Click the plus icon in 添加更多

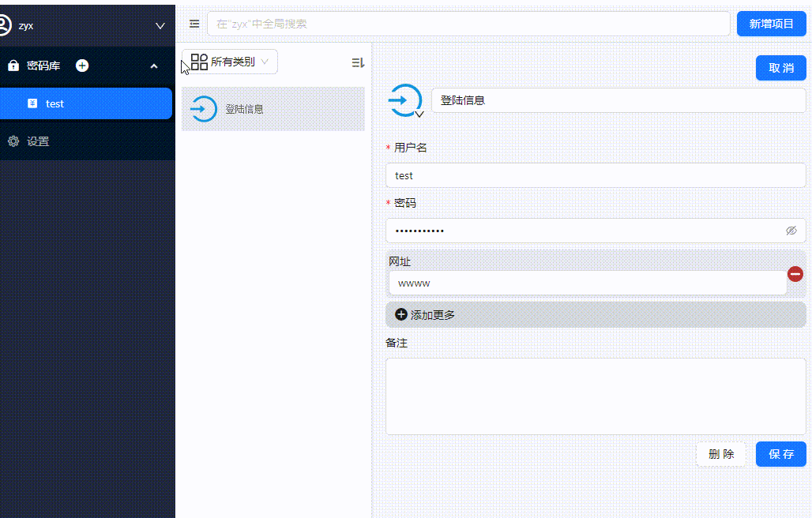click(400, 314)
